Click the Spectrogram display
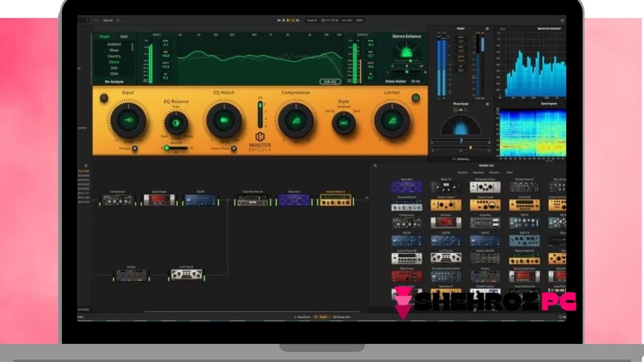This screenshot has width=644, height=362. [x=532, y=132]
